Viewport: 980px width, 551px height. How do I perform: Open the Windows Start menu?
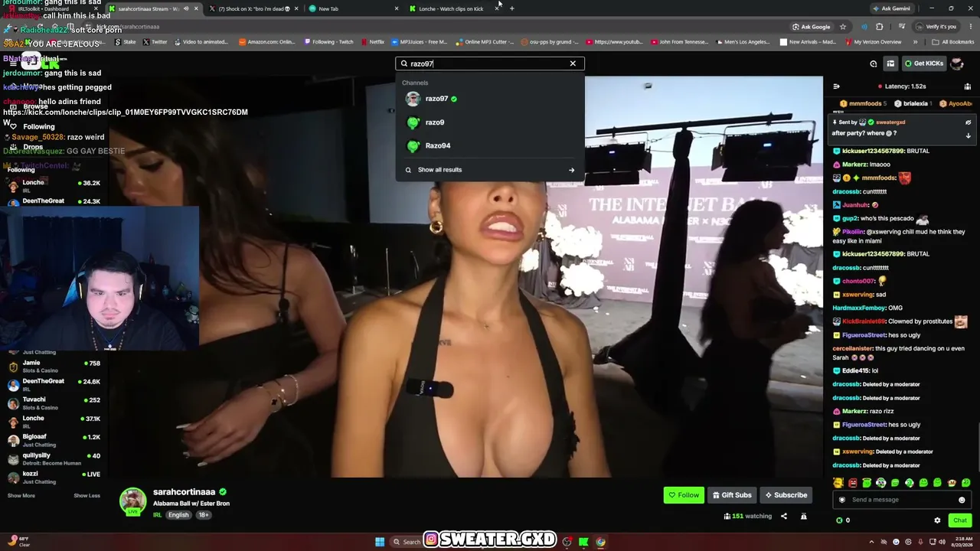coord(380,542)
